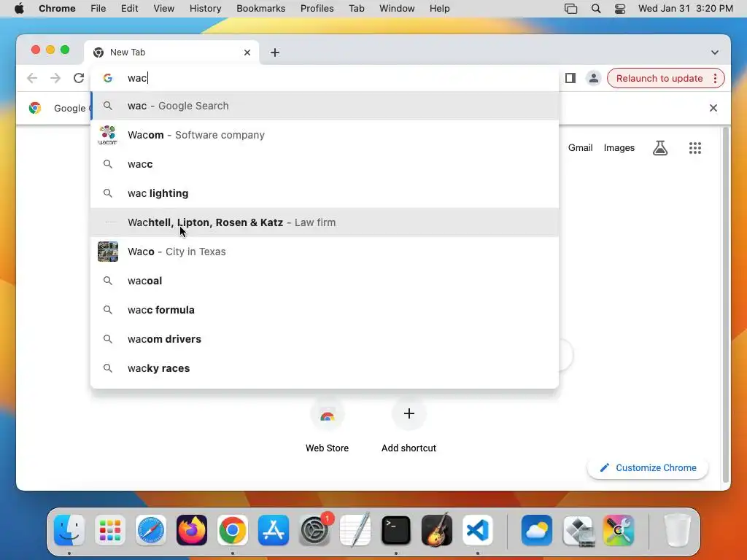Click Chrome icon in the Dock

233,530
